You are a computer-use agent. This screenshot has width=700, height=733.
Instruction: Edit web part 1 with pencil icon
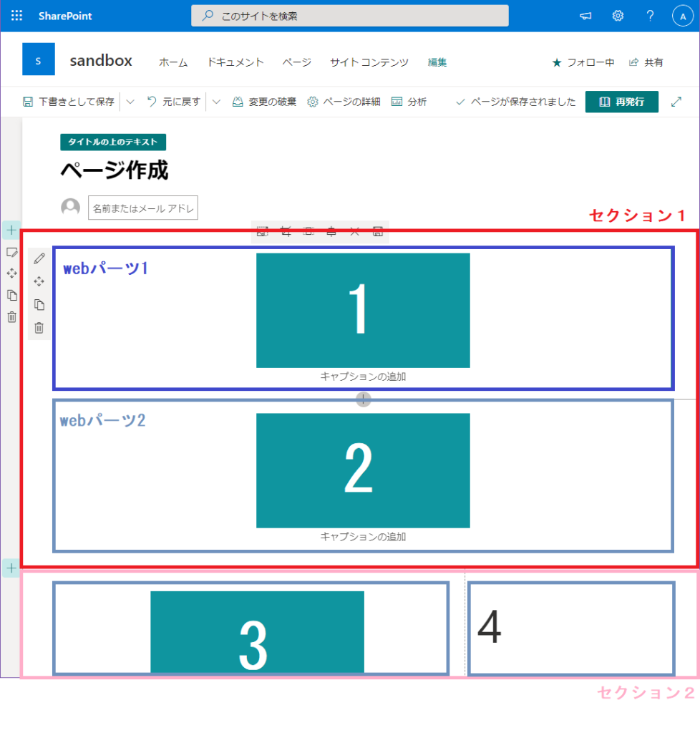(x=39, y=258)
